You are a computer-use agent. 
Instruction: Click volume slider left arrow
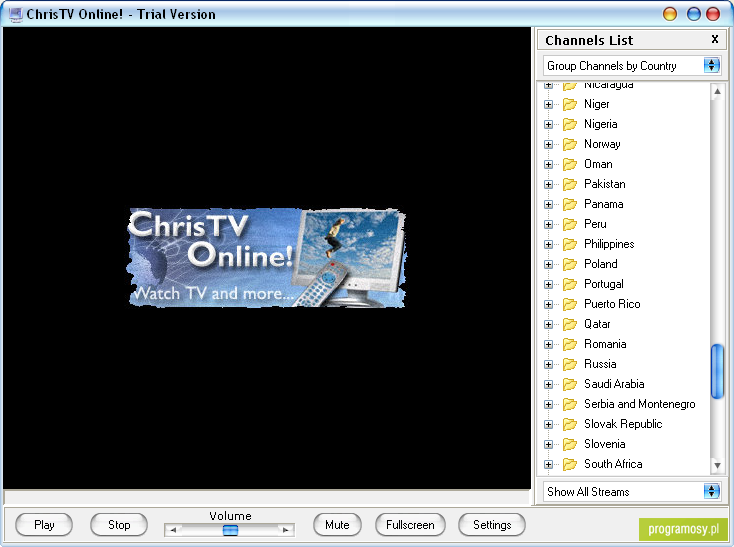(x=173, y=530)
